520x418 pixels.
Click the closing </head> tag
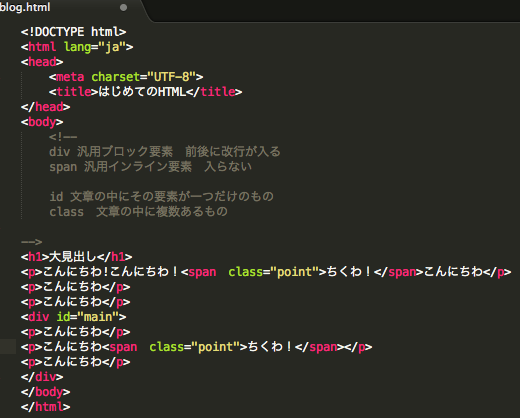coord(45,107)
